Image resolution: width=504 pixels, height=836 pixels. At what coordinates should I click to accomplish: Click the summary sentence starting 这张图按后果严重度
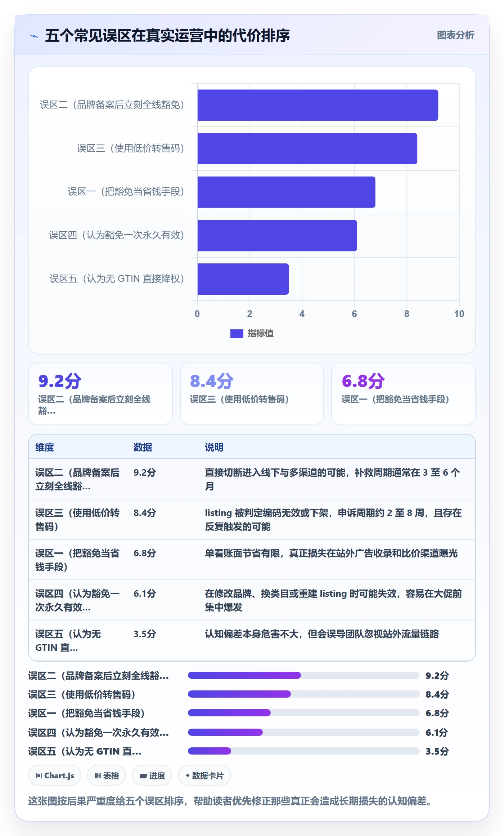230,801
